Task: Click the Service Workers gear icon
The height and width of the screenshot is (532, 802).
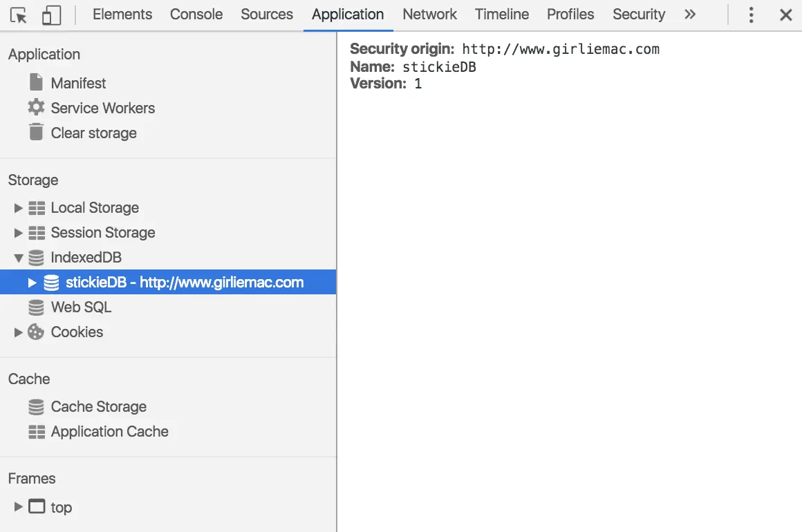Action: click(x=36, y=108)
